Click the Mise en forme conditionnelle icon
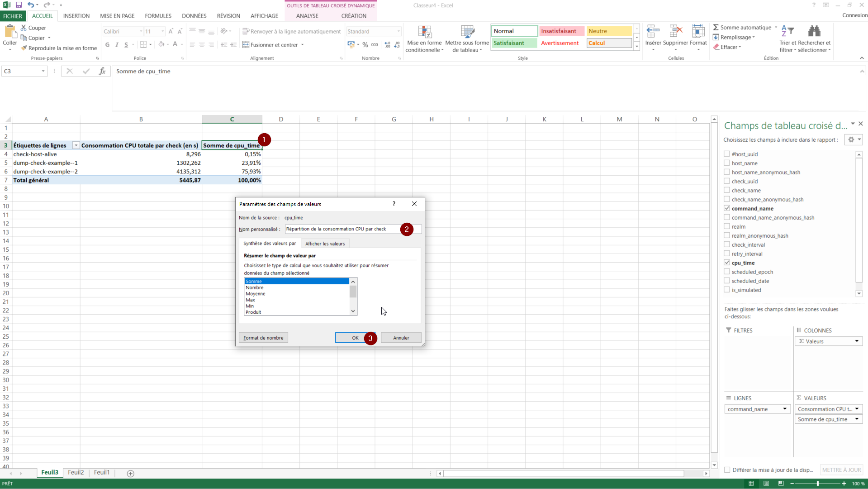This screenshot has width=868, height=489. [424, 32]
